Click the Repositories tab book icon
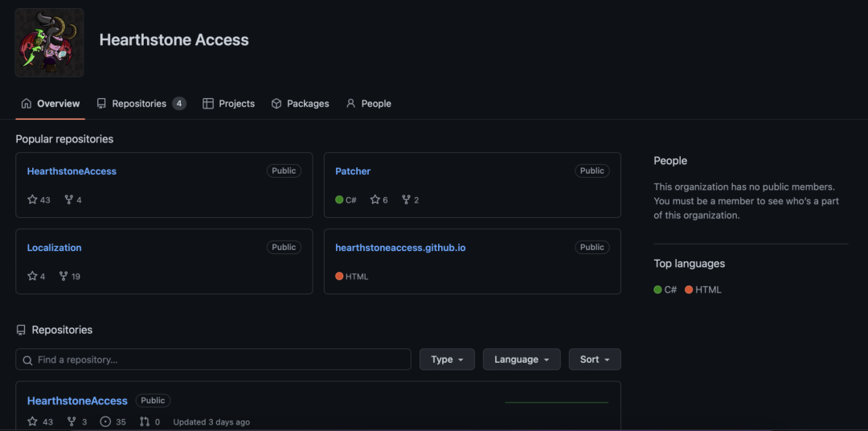Image resolution: width=868 pixels, height=431 pixels. coord(101,104)
